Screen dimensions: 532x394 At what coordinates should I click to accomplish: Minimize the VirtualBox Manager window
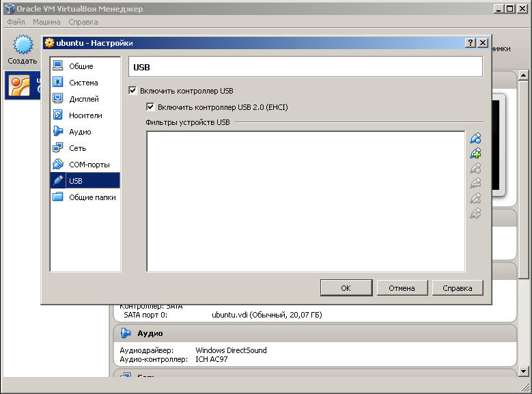(x=498, y=8)
